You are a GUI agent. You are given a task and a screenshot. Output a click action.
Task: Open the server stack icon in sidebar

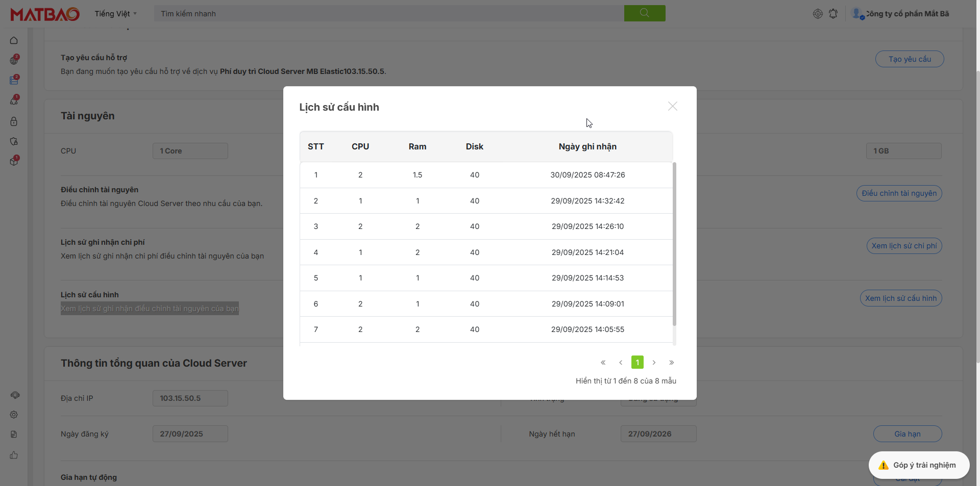(x=14, y=81)
